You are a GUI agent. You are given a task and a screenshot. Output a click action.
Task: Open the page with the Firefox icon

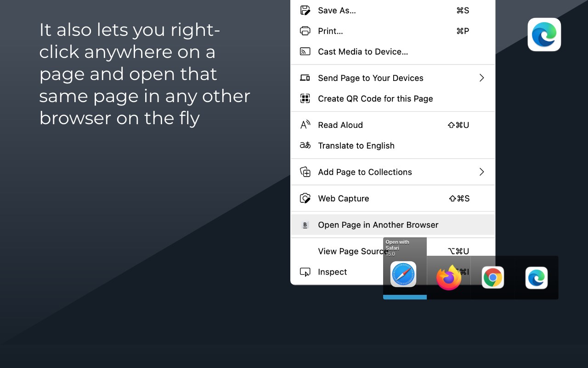[449, 277]
